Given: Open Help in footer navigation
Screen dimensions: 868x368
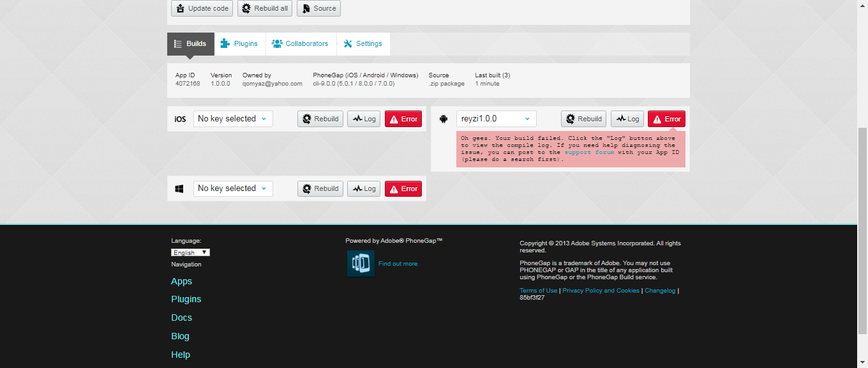Looking at the screenshot, I should coord(181,355).
